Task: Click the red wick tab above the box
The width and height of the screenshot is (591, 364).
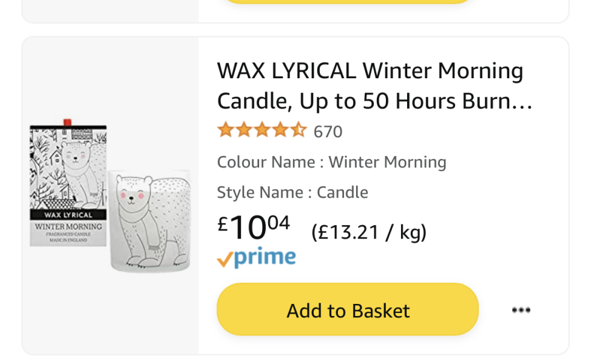Action: (x=67, y=122)
